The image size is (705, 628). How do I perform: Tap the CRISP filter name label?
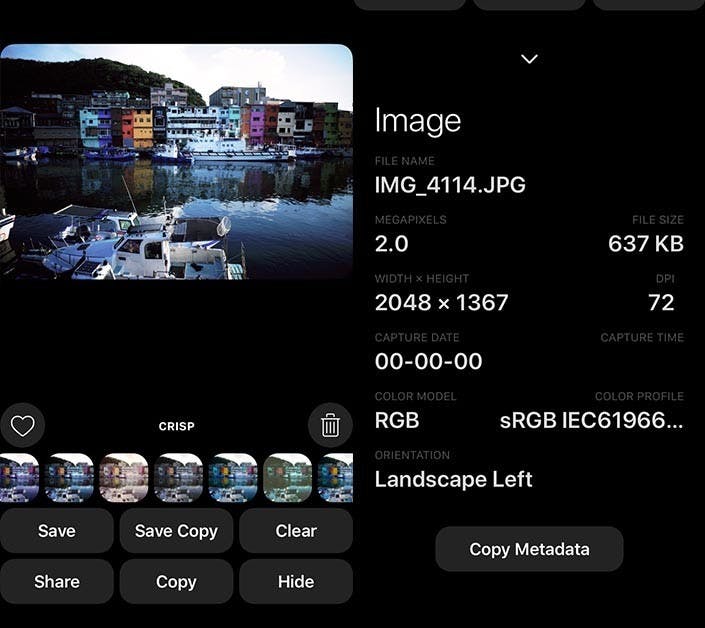(176, 426)
